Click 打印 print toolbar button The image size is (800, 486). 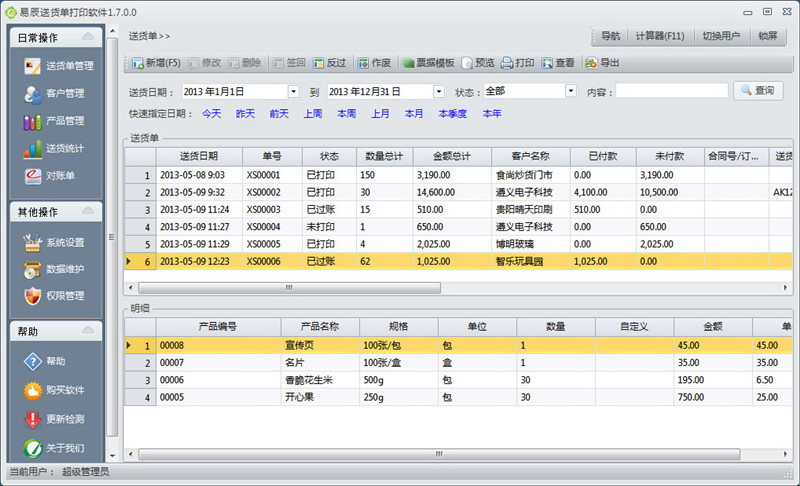[x=518, y=62]
